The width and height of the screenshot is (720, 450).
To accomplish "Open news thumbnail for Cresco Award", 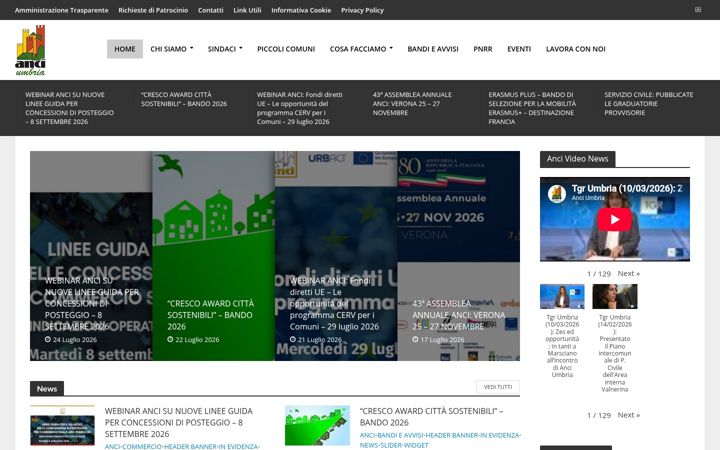I will pos(317,426).
